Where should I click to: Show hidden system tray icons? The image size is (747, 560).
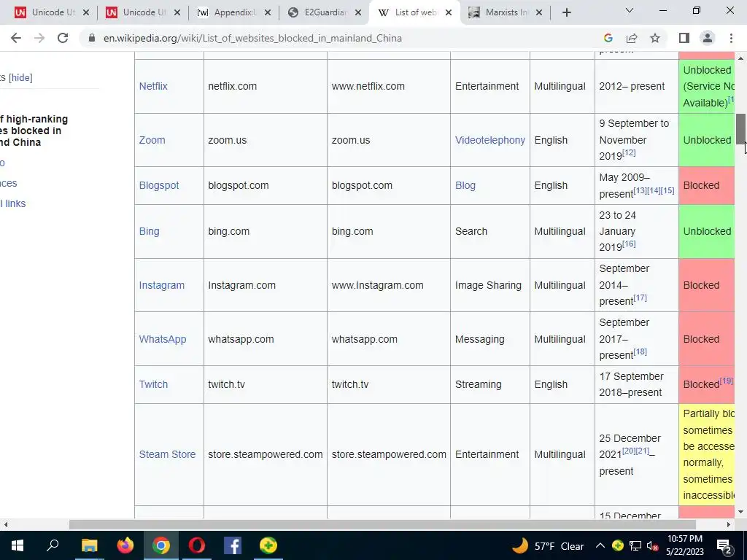(600, 546)
